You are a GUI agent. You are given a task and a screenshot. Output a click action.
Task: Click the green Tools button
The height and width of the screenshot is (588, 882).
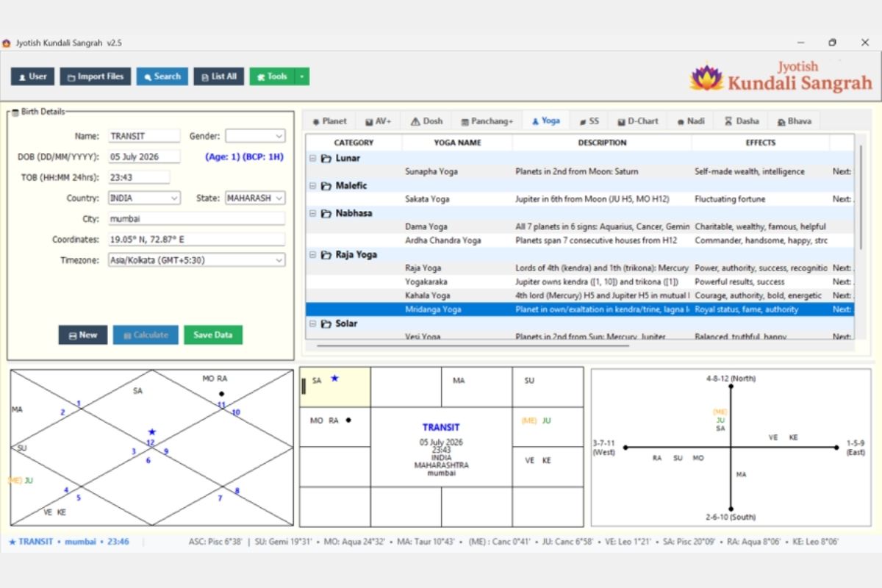[x=272, y=76]
